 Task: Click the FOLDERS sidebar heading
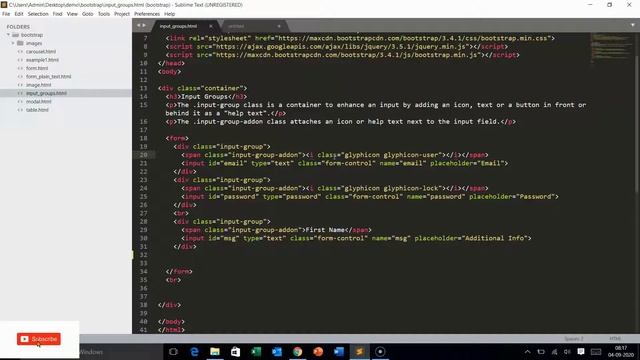(18, 27)
